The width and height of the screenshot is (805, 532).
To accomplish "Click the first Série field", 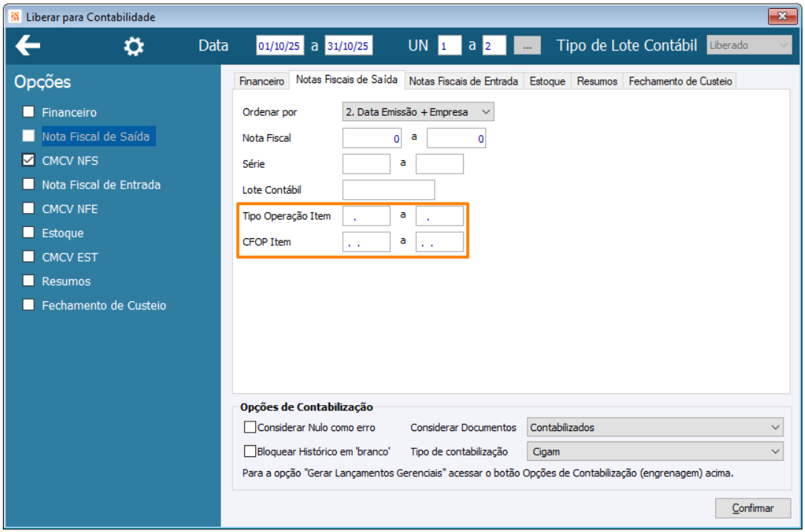I will (367, 164).
